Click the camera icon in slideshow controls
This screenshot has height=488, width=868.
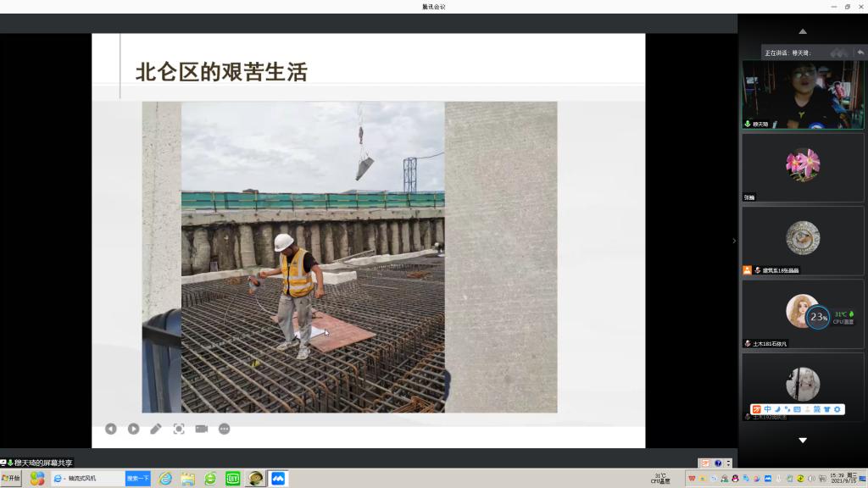pos(202,429)
